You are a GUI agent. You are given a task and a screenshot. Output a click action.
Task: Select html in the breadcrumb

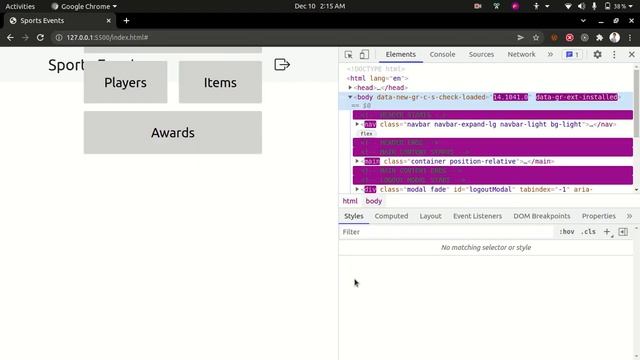click(x=350, y=201)
